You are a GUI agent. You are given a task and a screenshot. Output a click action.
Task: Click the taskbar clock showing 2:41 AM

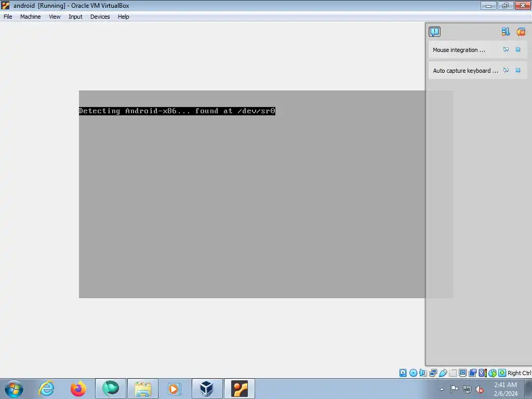[x=506, y=389]
